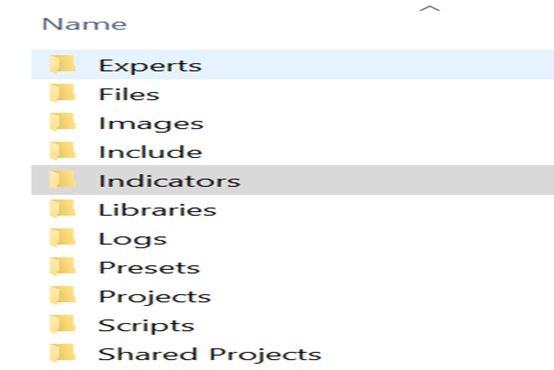Click the Scripts folder icon
This screenshot has width=554, height=370.
pos(62,324)
